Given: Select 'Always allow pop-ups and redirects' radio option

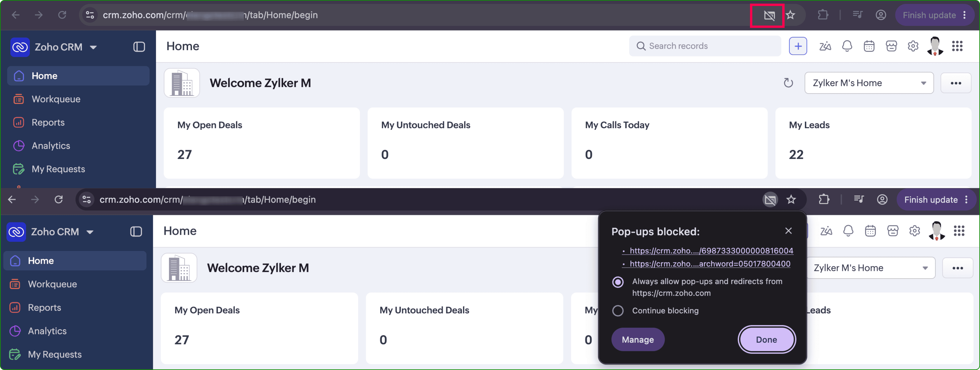Looking at the screenshot, I should (618, 282).
